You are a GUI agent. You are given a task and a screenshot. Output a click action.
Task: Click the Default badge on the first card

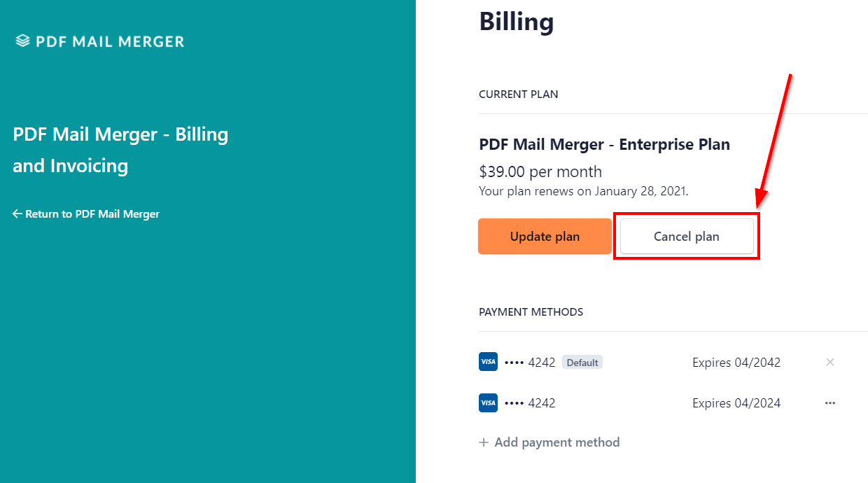coord(582,363)
